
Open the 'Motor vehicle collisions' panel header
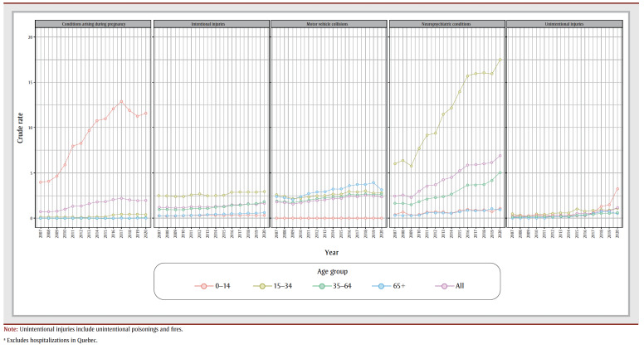click(328, 23)
